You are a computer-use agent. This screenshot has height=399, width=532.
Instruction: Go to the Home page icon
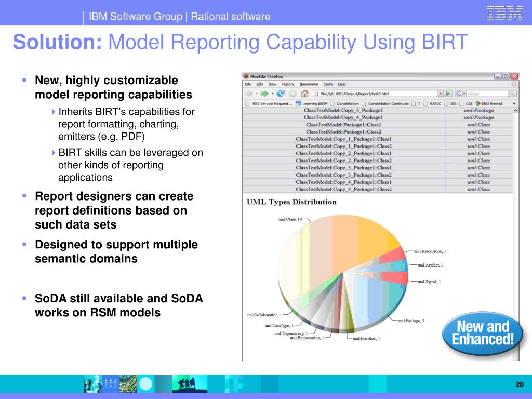[x=304, y=94]
